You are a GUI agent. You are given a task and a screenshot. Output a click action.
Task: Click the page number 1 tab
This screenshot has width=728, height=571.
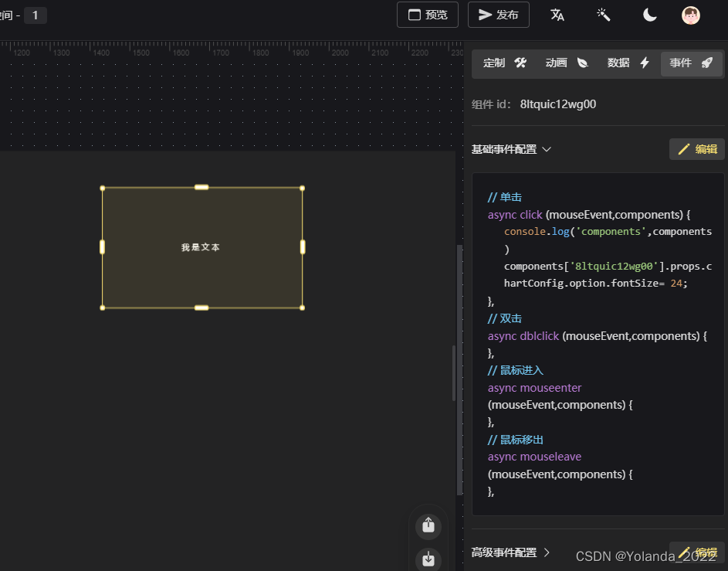tap(37, 14)
